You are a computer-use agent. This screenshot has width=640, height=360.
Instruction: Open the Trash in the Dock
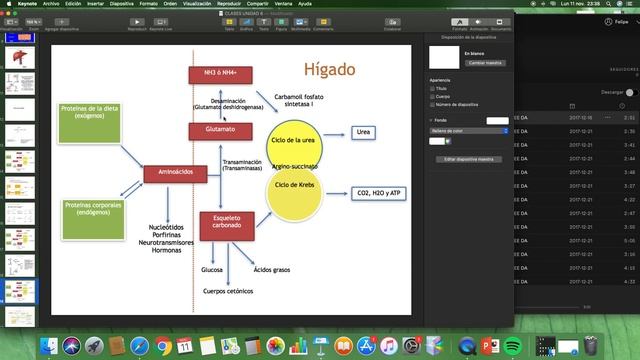pos(591,346)
